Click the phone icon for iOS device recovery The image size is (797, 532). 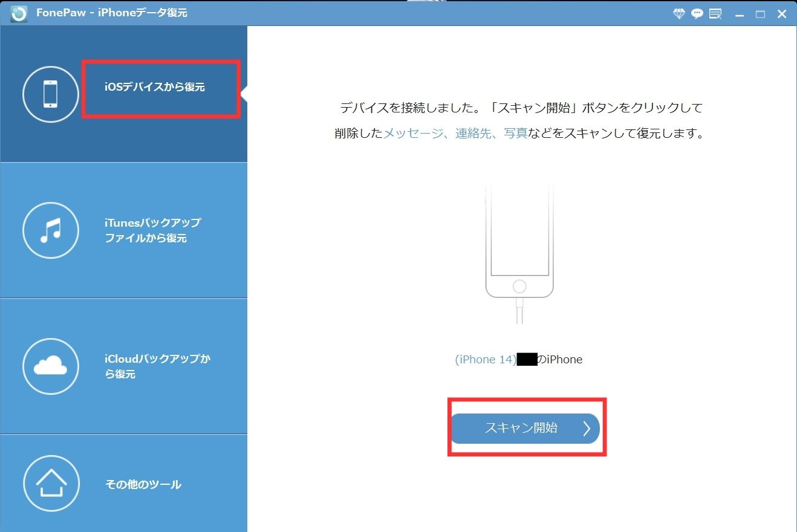[51, 94]
